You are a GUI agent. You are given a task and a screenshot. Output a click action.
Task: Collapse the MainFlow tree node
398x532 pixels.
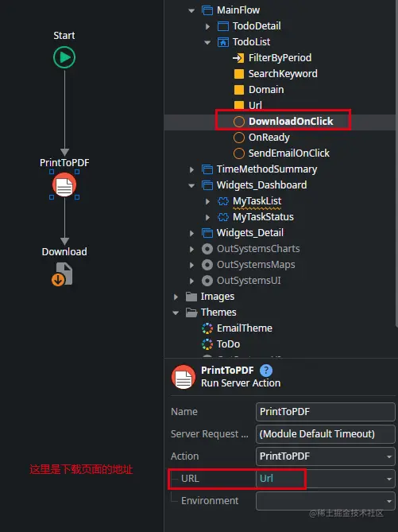[191, 10]
